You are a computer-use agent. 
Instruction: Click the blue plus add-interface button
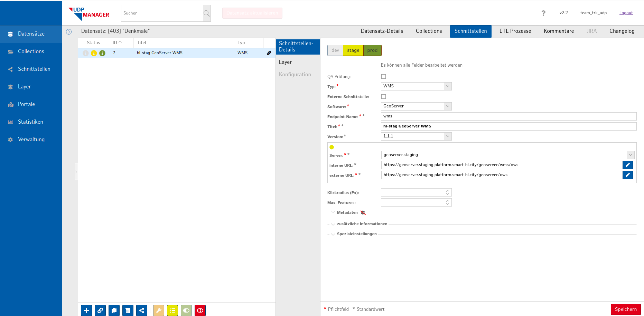86,310
